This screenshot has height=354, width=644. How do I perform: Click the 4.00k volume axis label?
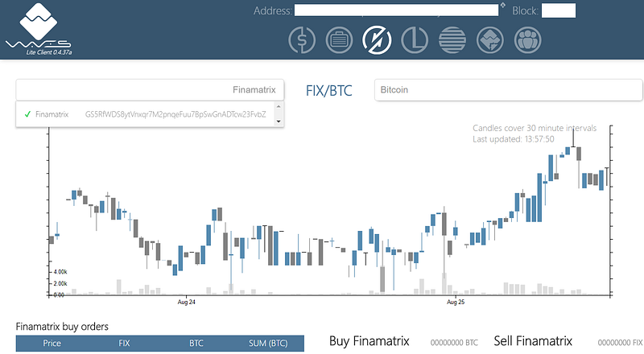60,272
